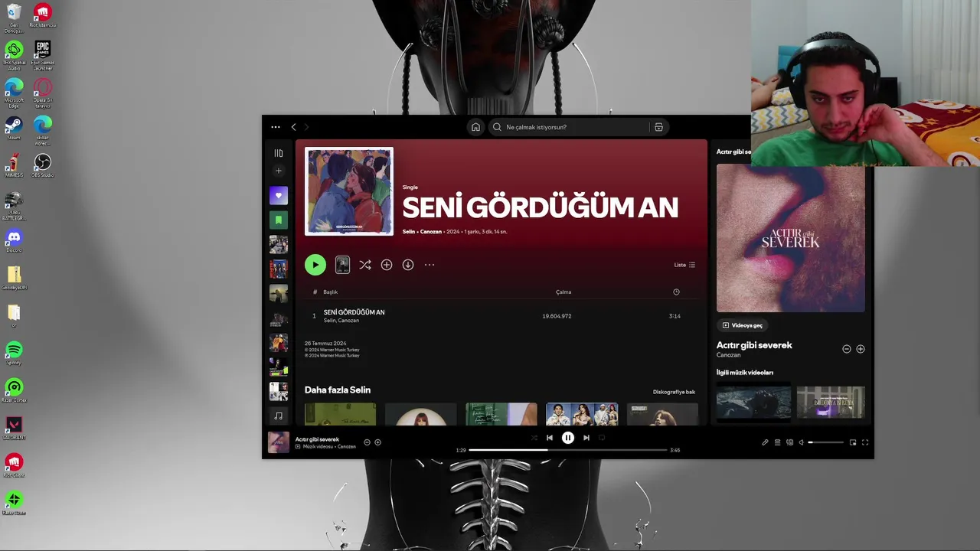
Task: Click the minus icon in the bottom bar
Action: click(x=367, y=442)
